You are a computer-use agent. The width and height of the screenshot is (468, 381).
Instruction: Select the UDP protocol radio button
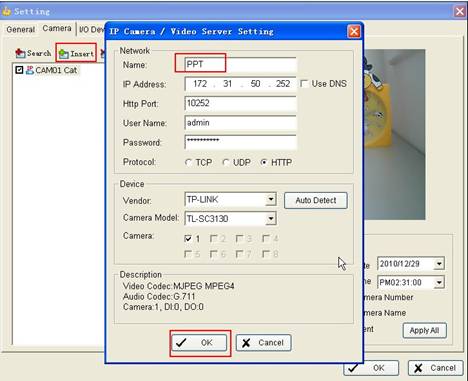pos(226,163)
